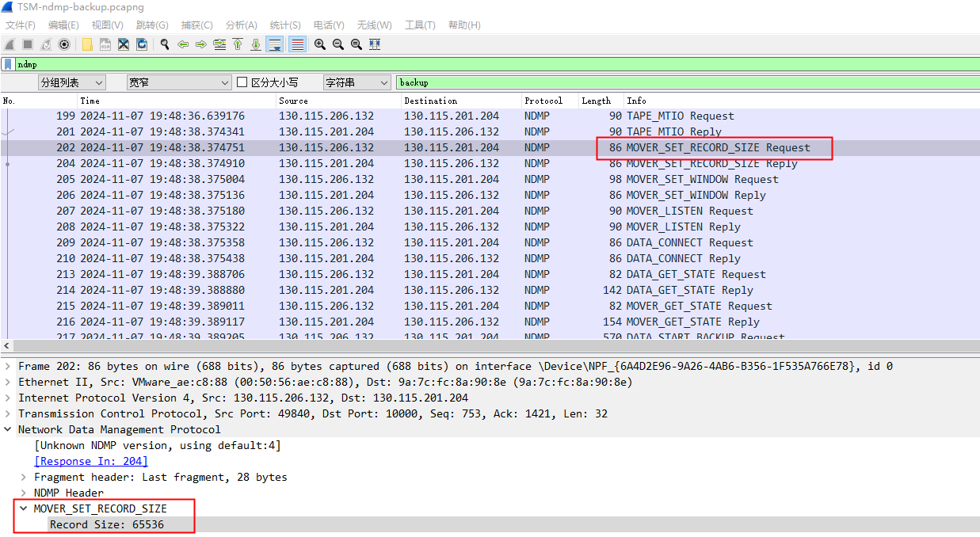Sort packets by the No. column

(x=38, y=101)
